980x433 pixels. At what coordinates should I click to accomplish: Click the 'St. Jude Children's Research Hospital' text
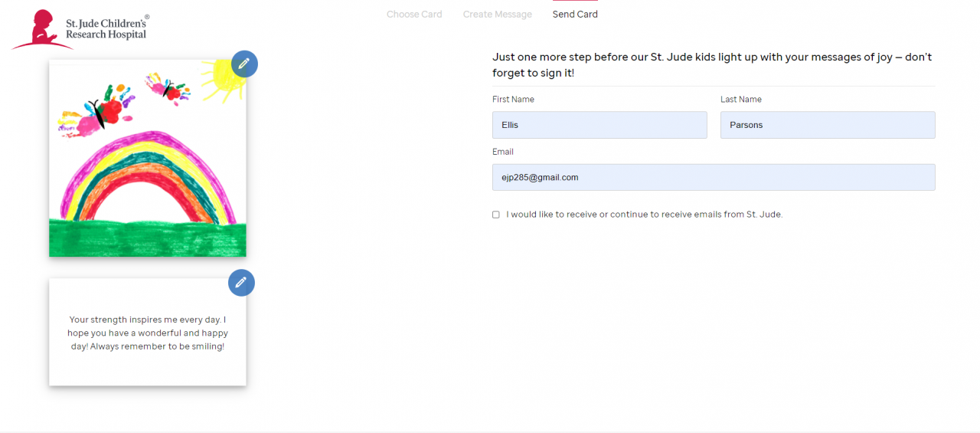tap(107, 28)
